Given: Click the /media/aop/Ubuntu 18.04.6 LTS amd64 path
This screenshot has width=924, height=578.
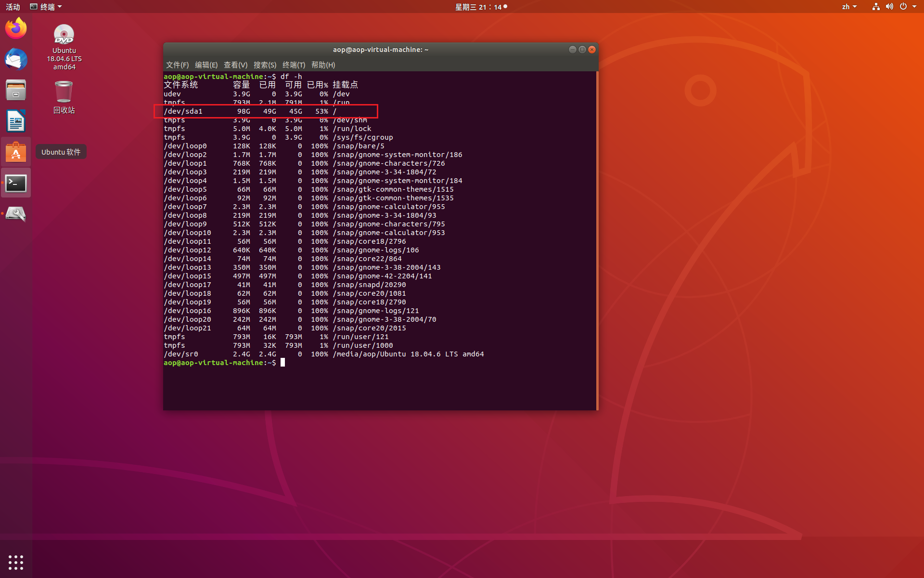Looking at the screenshot, I should tap(408, 354).
